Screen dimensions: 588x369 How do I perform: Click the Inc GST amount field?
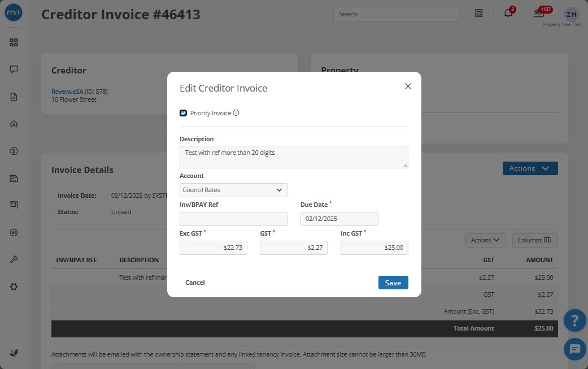[374, 248]
